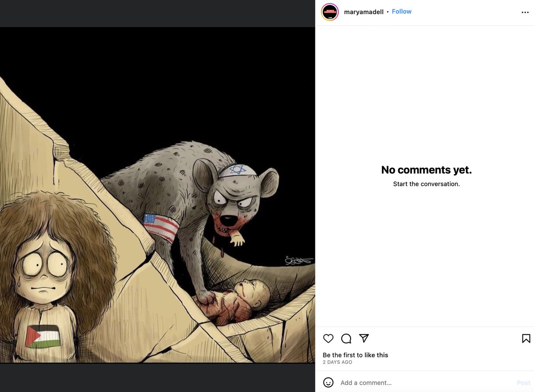Save the post with the bookmark icon
The width and height of the screenshot is (534, 392).
pos(526,339)
